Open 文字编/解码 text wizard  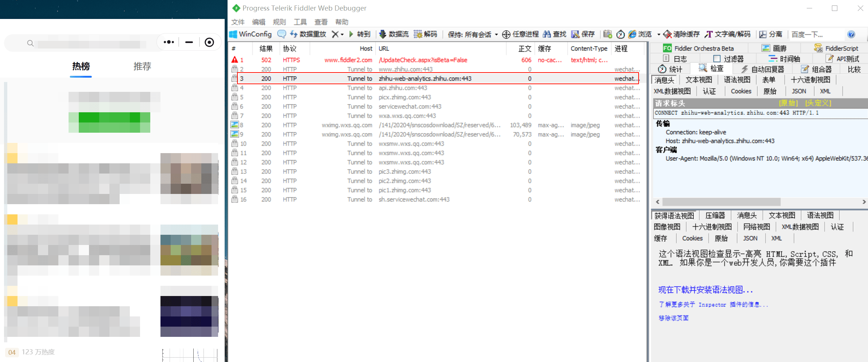click(728, 34)
